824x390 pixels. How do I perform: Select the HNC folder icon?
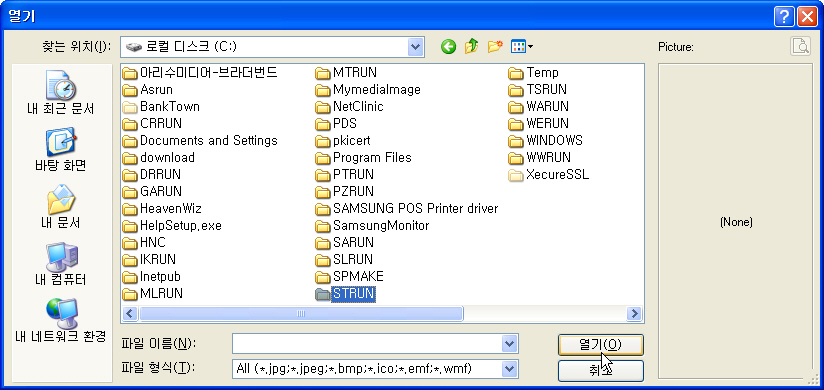(x=129, y=243)
